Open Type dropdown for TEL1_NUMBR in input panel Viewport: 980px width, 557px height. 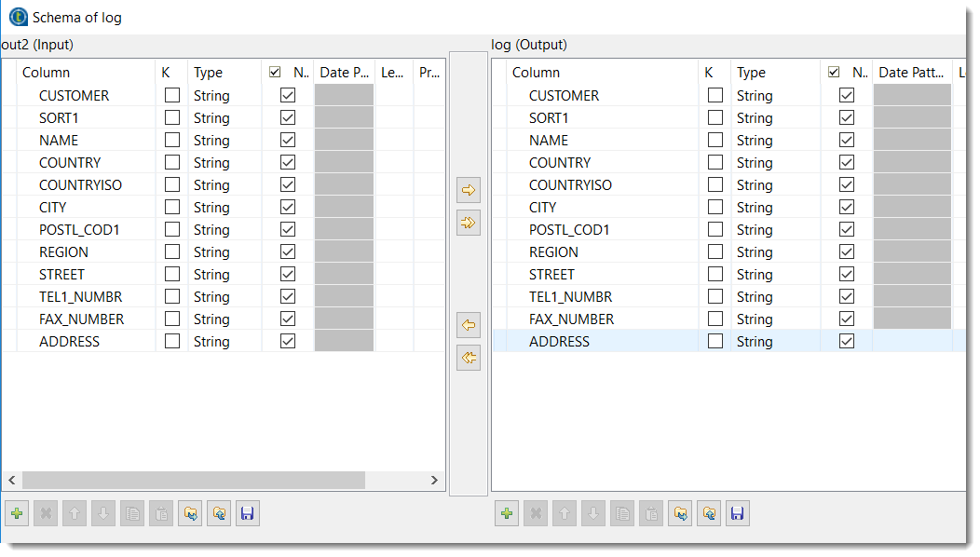click(225, 297)
